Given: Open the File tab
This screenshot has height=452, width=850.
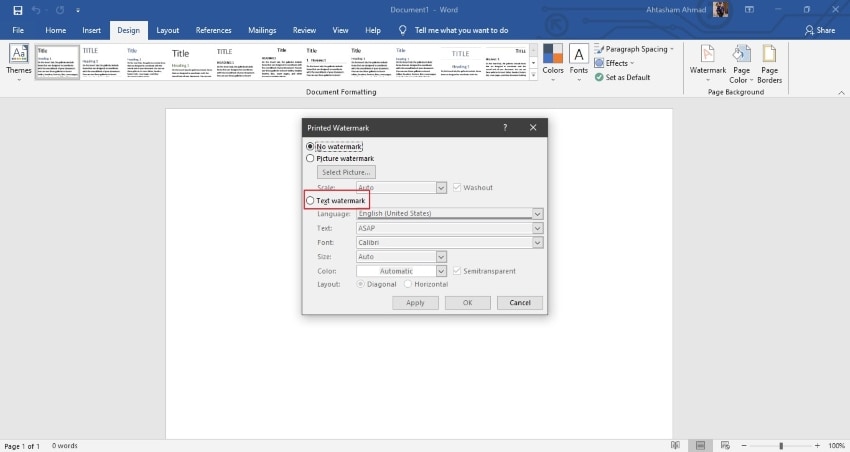Looking at the screenshot, I should tap(18, 30).
